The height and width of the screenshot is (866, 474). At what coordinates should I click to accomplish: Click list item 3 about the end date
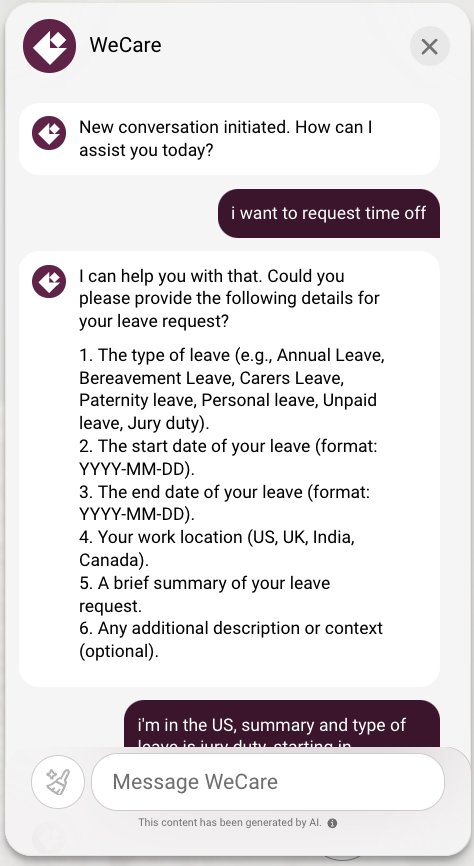coord(225,503)
